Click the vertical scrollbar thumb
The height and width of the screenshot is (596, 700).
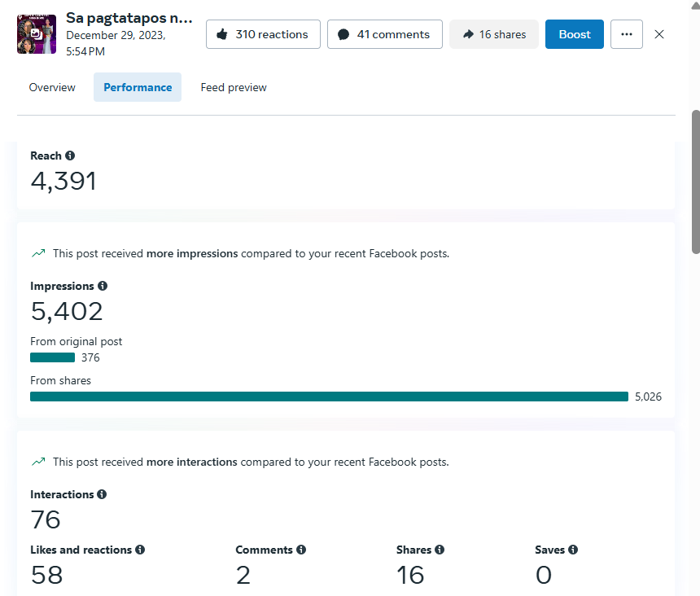click(x=695, y=181)
